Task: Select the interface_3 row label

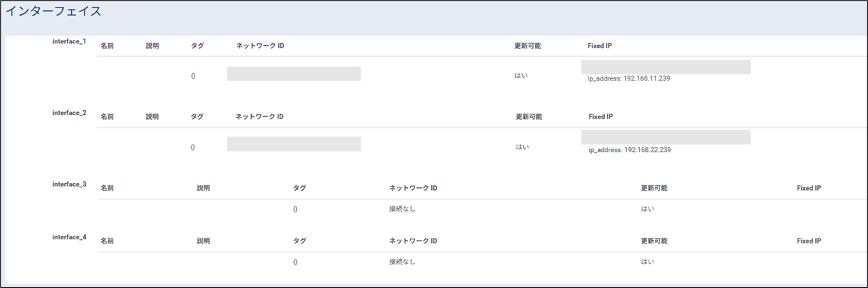Action: tap(69, 185)
